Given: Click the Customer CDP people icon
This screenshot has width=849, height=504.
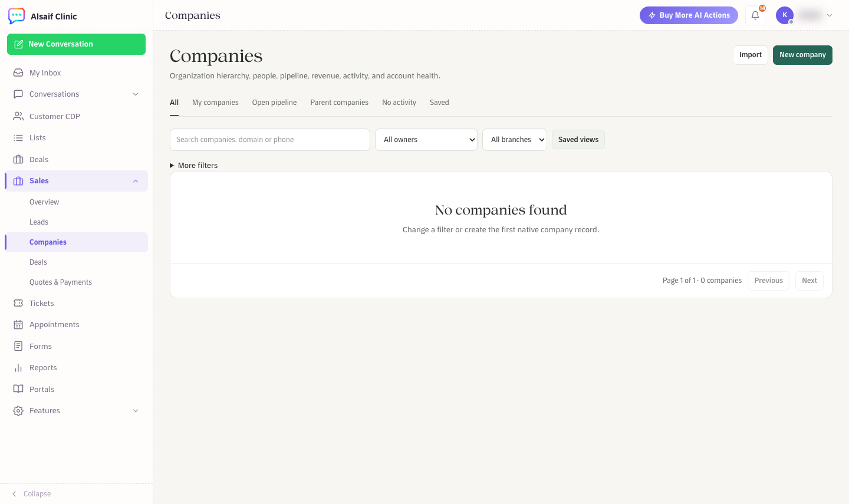Looking at the screenshot, I should (x=18, y=116).
